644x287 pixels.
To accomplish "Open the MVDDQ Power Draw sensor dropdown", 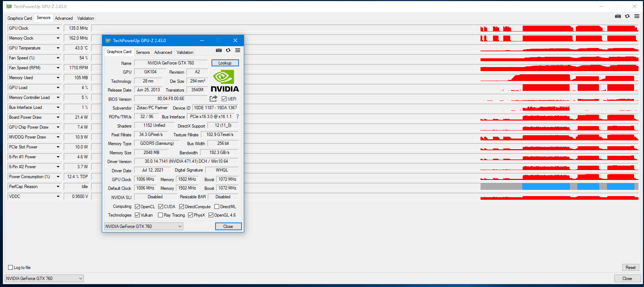I will 58,137.
